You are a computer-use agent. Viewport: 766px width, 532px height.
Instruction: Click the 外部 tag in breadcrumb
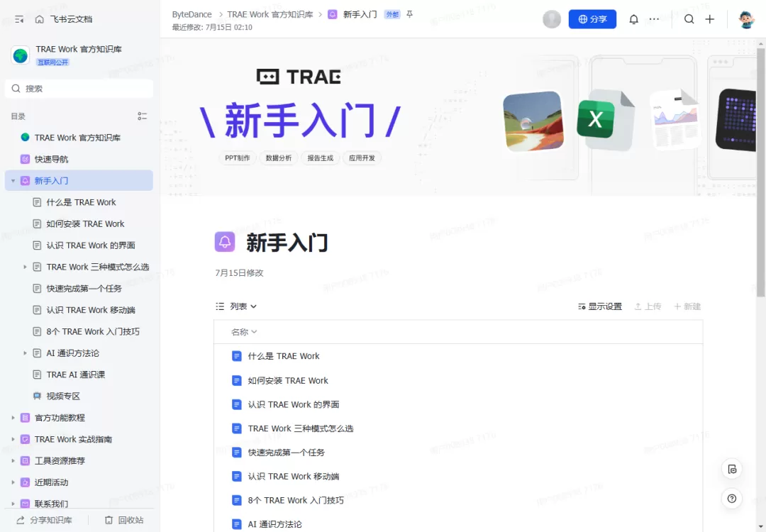[392, 14]
